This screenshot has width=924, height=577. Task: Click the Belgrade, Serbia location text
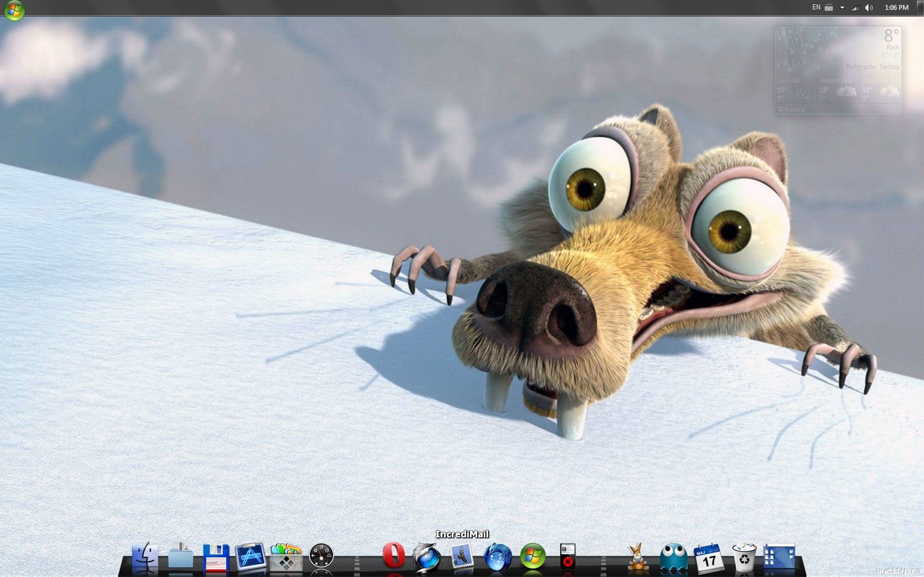(x=873, y=67)
